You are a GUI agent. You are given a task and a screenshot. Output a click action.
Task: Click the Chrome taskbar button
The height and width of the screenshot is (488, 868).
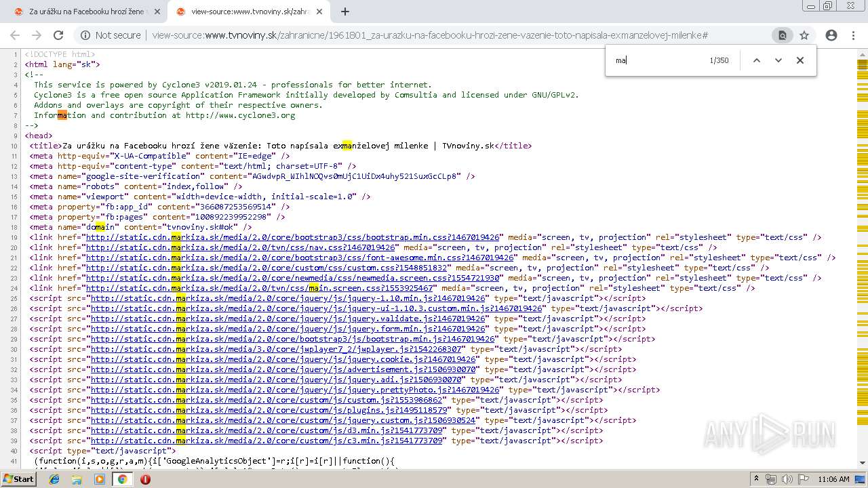coord(122,479)
